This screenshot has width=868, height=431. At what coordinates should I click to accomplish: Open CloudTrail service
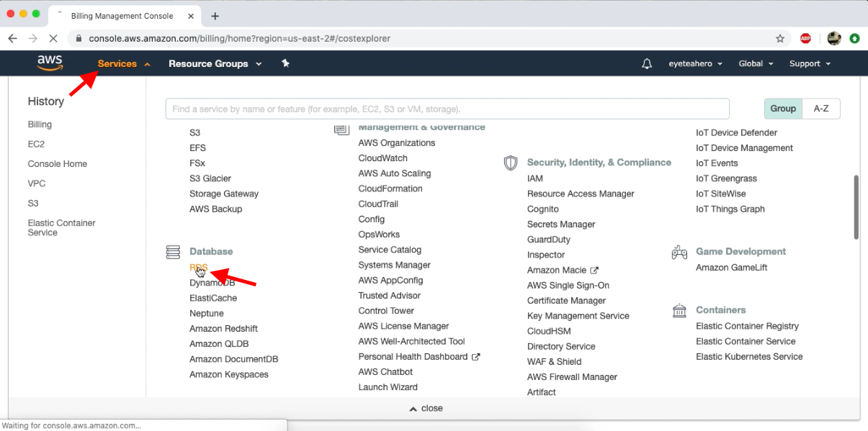(378, 204)
